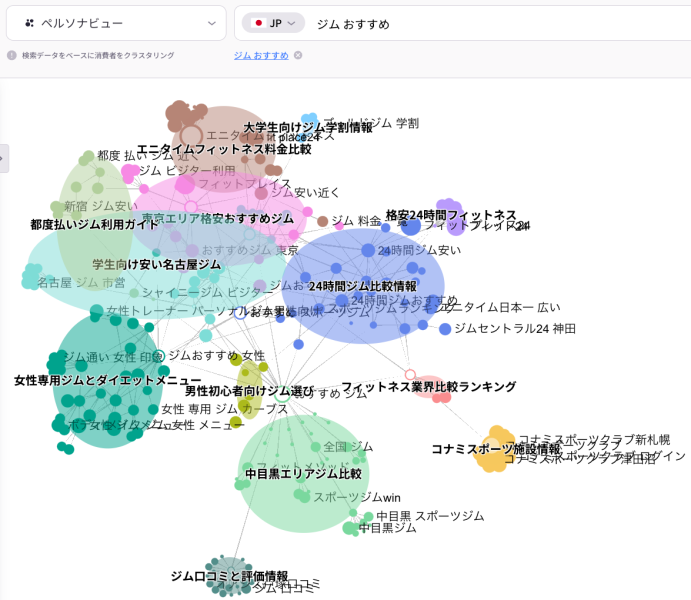The image size is (691, 600).
Task: Click the ジムセントラル24 神田 node
Action: pyautogui.click(x=445, y=329)
